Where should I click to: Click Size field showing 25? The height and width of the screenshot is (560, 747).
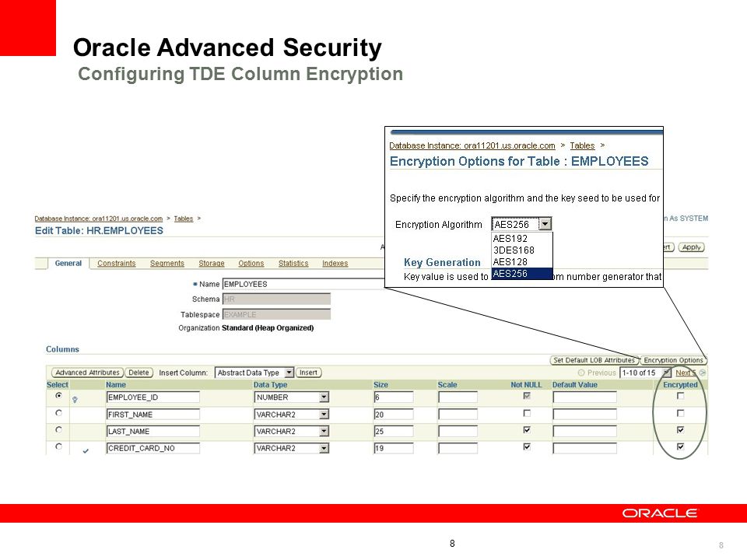[x=394, y=431]
